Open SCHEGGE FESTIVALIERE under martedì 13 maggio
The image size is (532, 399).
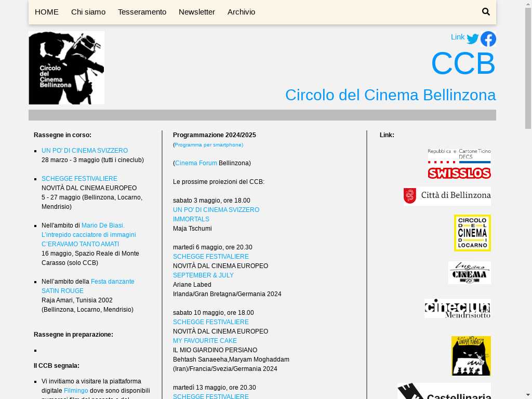pos(211,396)
